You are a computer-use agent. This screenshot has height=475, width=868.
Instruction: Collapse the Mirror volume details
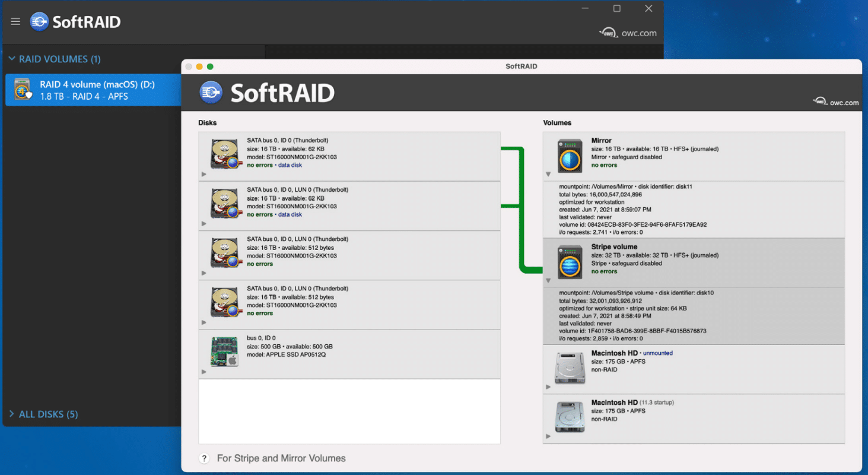pyautogui.click(x=548, y=175)
